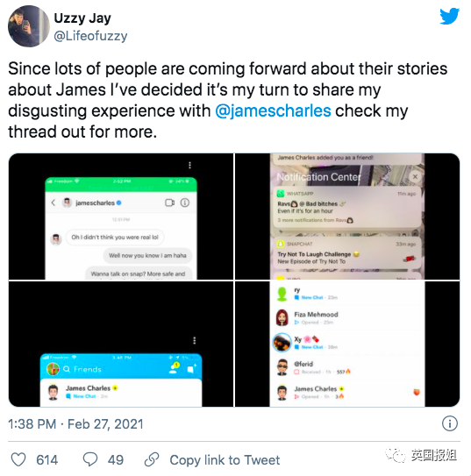The width and height of the screenshot is (471, 476).
Task: Close the Notification Center with X
Action: [x=415, y=177]
